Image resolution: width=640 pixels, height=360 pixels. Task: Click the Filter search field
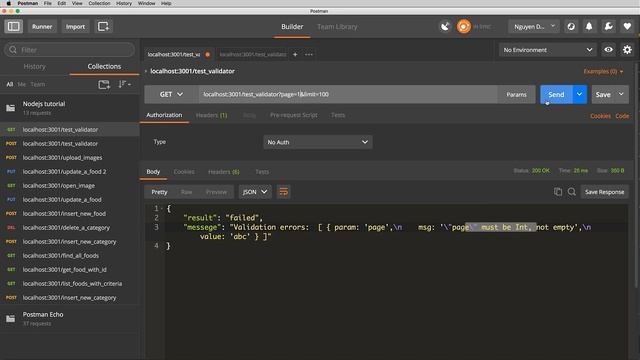click(x=69, y=50)
